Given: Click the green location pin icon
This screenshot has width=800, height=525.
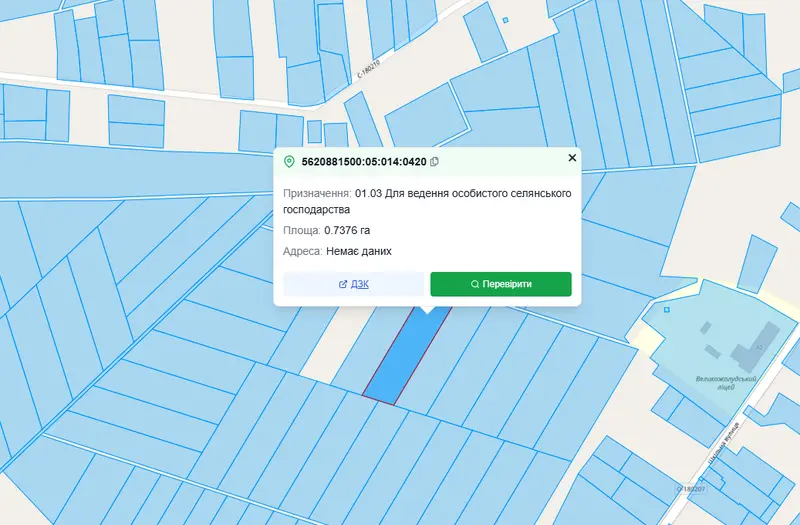Looking at the screenshot, I should tap(289, 162).
